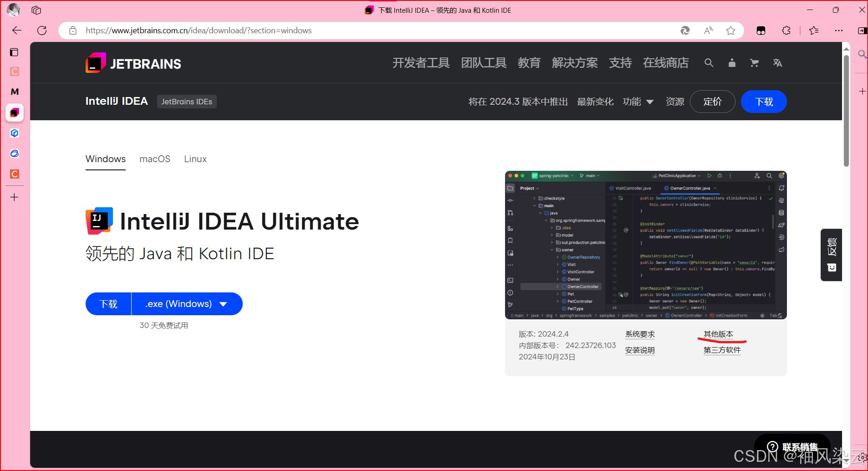Screen dimensions: 868x471
Task: Click the blue 下载 button in header
Action: (764, 102)
